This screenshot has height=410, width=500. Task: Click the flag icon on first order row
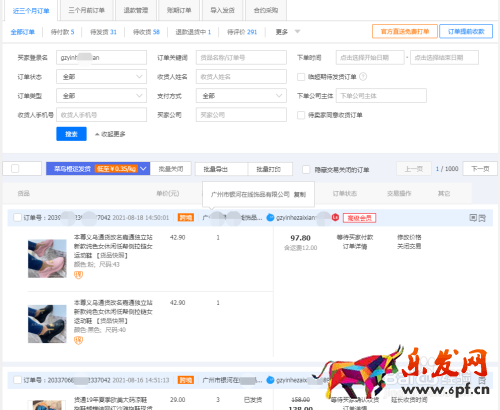[x=482, y=218]
